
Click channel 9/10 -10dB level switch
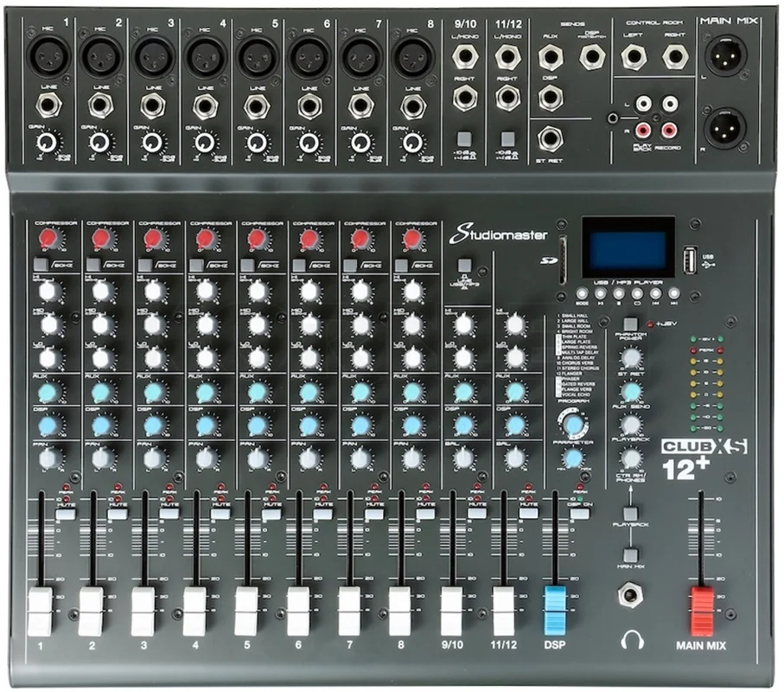pyautogui.click(x=464, y=138)
